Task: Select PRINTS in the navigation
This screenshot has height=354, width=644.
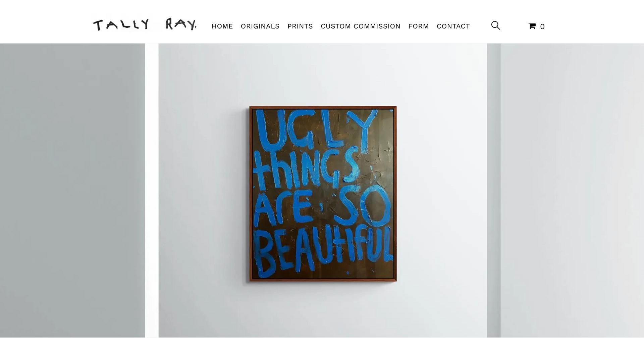Action: coord(300,26)
